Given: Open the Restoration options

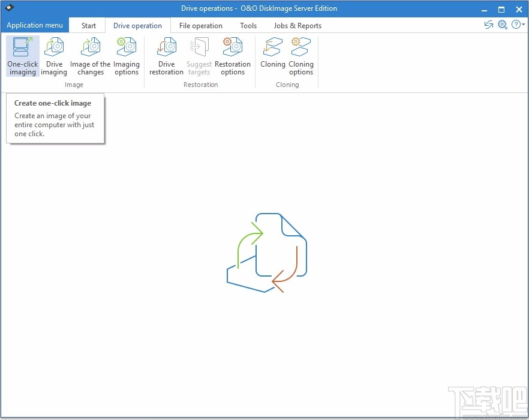Looking at the screenshot, I should point(233,55).
